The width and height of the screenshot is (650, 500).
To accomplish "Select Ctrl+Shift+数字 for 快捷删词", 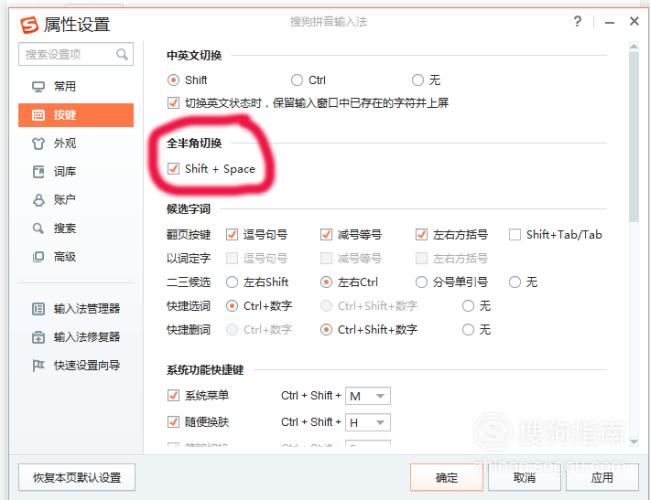I will pyautogui.click(x=326, y=330).
